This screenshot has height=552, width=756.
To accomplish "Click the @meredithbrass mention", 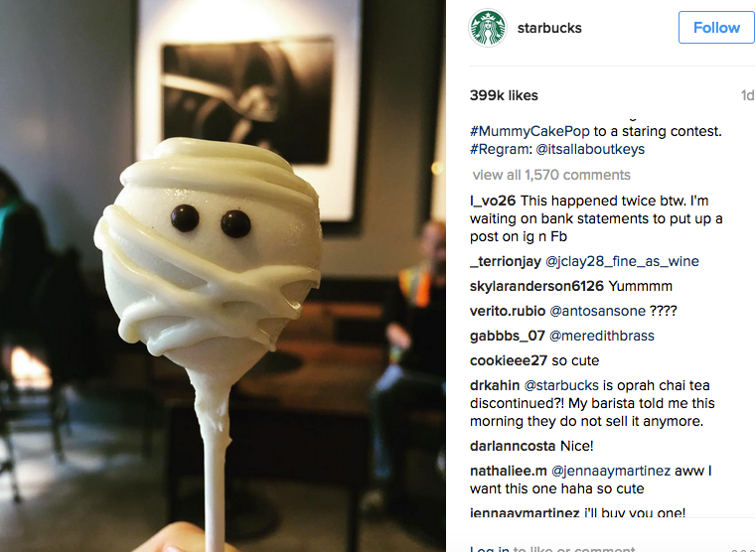I will [602, 336].
